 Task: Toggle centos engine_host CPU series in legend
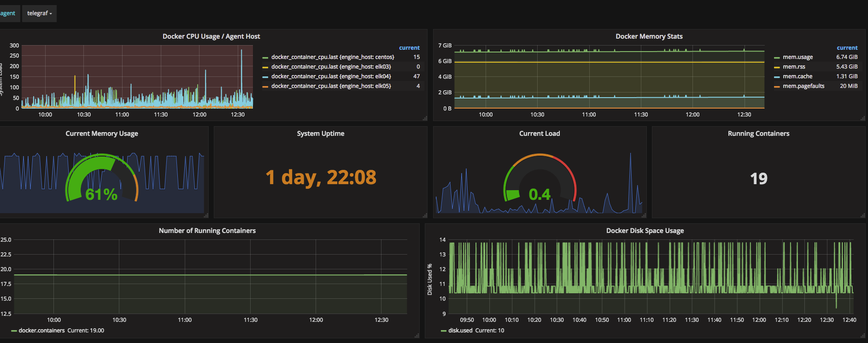(333, 57)
